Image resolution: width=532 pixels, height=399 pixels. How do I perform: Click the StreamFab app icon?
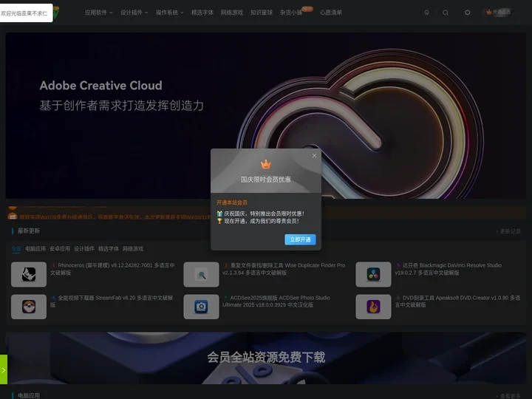pos(29,307)
